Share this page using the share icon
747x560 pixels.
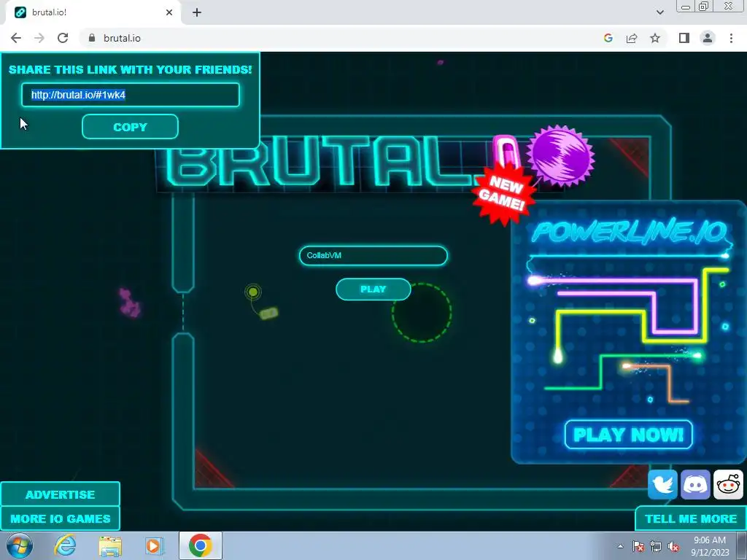632,38
